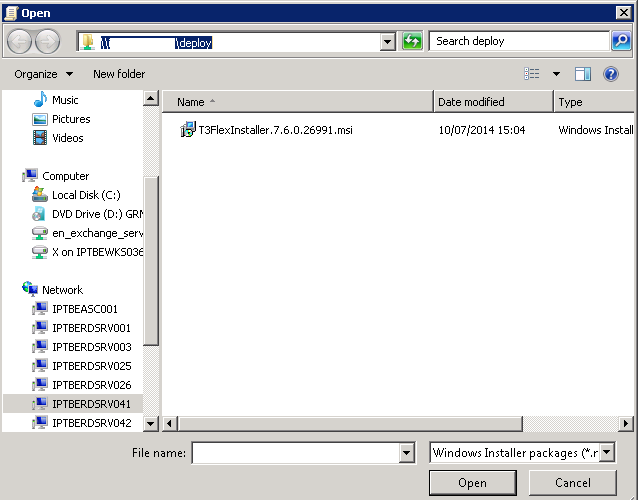Click the Videos library icon
638x500 pixels.
pos(40,138)
